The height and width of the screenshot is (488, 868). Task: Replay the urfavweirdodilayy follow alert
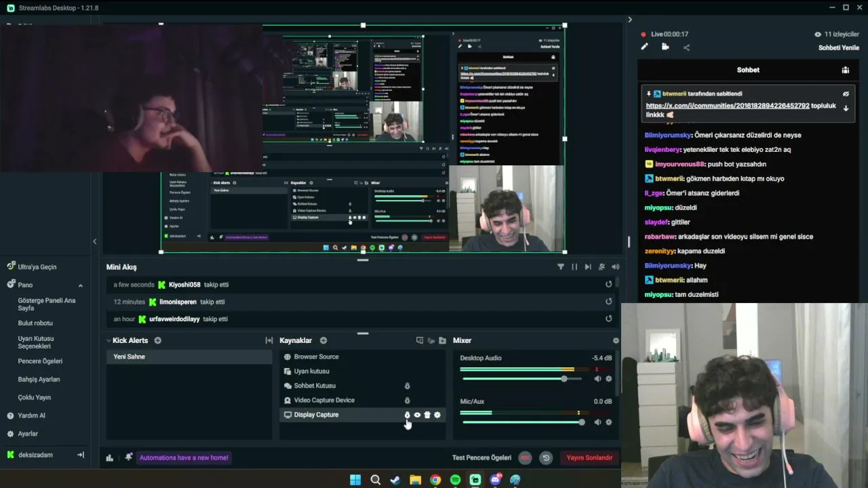click(x=608, y=319)
